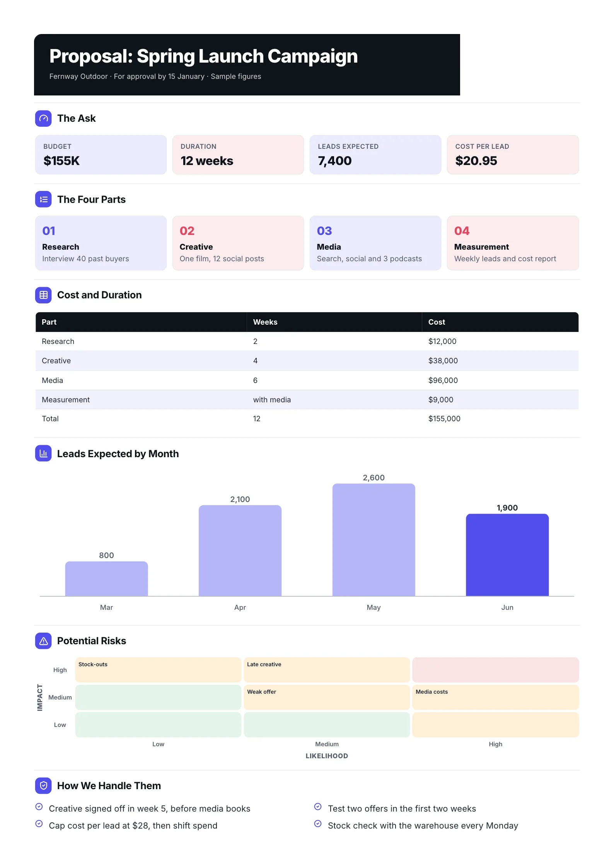Click the 01 Research card
Image resolution: width=614 pixels, height=868 pixels.
tap(101, 243)
